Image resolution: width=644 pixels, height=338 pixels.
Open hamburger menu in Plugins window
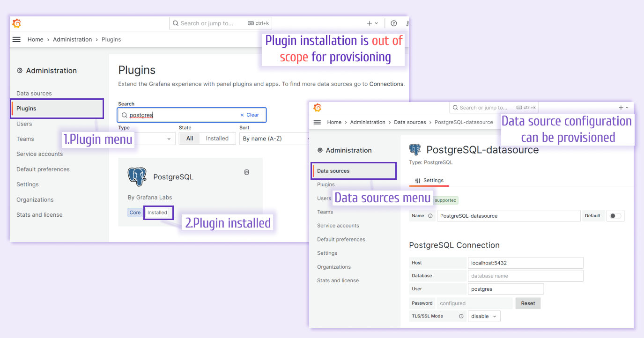coord(16,39)
